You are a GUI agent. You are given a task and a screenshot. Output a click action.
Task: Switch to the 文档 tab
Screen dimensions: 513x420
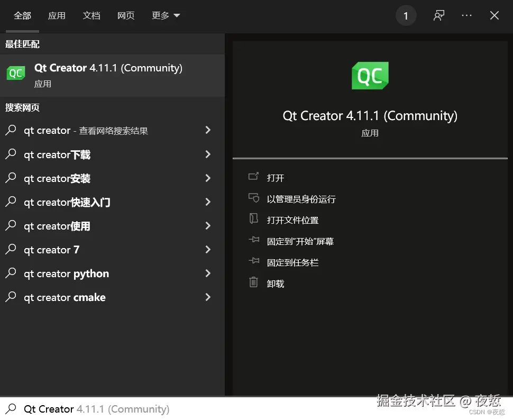click(x=91, y=15)
